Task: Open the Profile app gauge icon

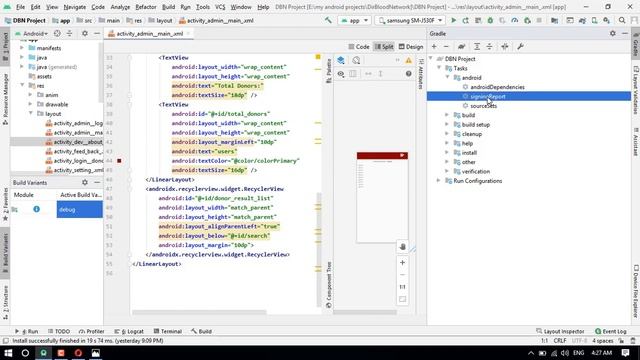Action: point(515,20)
